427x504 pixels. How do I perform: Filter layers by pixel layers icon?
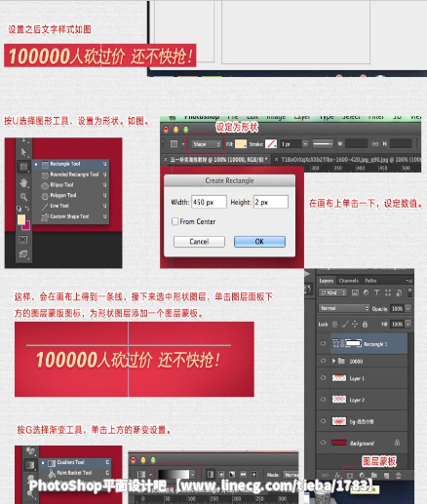pyautogui.click(x=355, y=292)
